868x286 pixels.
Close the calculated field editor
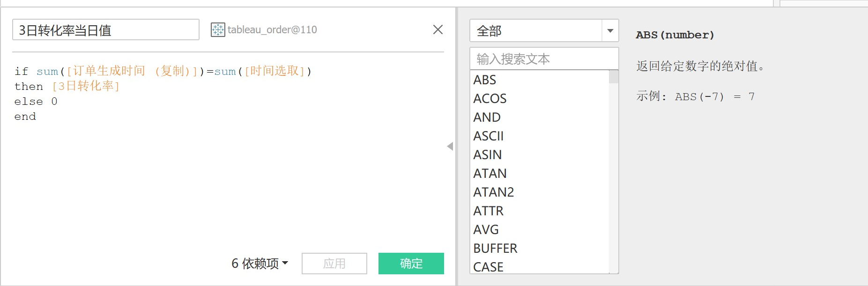(x=438, y=29)
